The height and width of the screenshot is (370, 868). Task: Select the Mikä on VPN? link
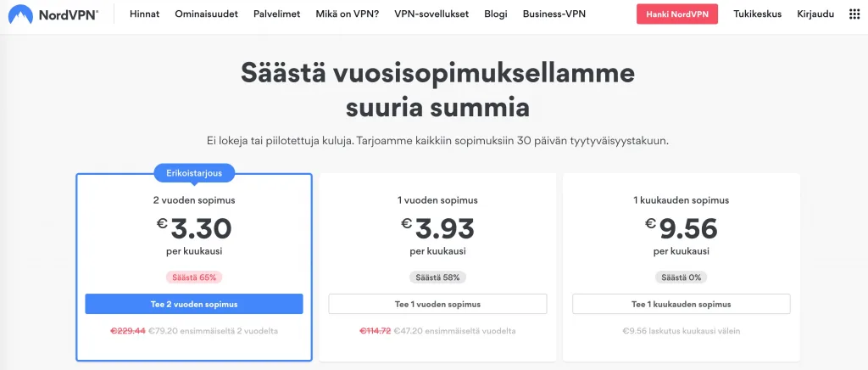coord(347,14)
